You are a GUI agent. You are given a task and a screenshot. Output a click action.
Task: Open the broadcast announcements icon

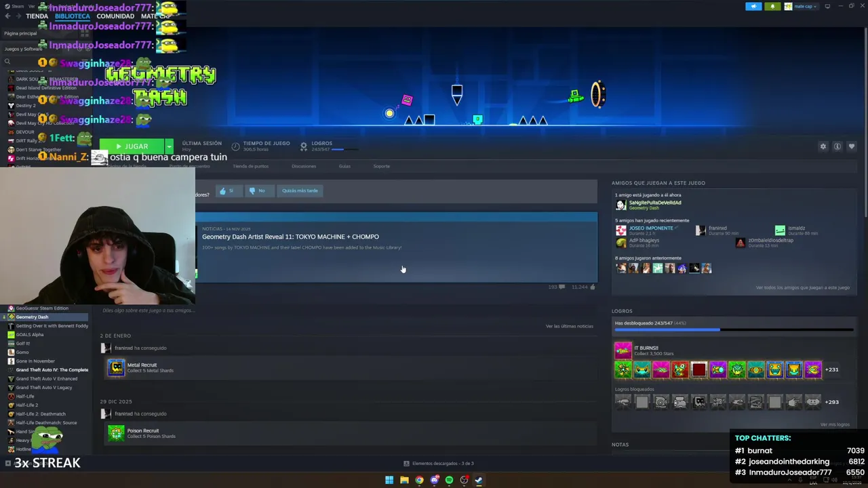coord(753,6)
